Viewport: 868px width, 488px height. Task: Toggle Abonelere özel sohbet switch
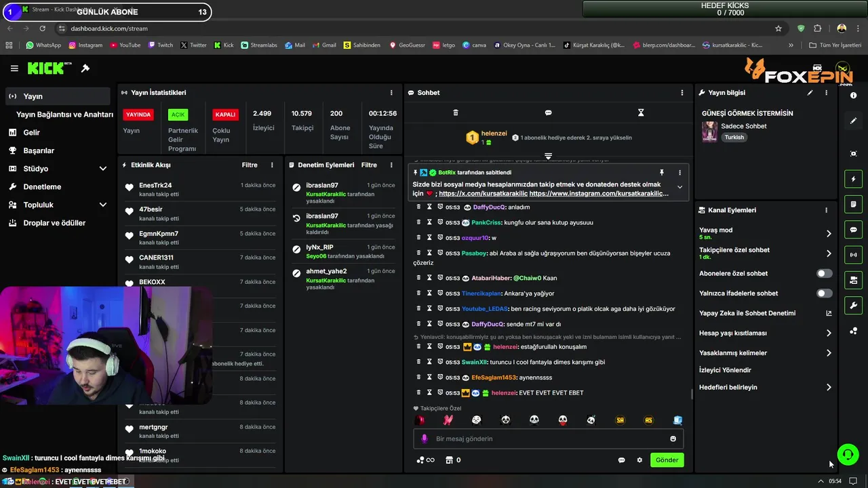click(824, 274)
